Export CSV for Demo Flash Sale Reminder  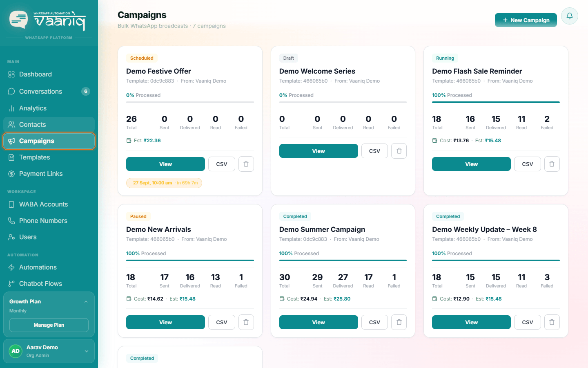pyautogui.click(x=528, y=164)
